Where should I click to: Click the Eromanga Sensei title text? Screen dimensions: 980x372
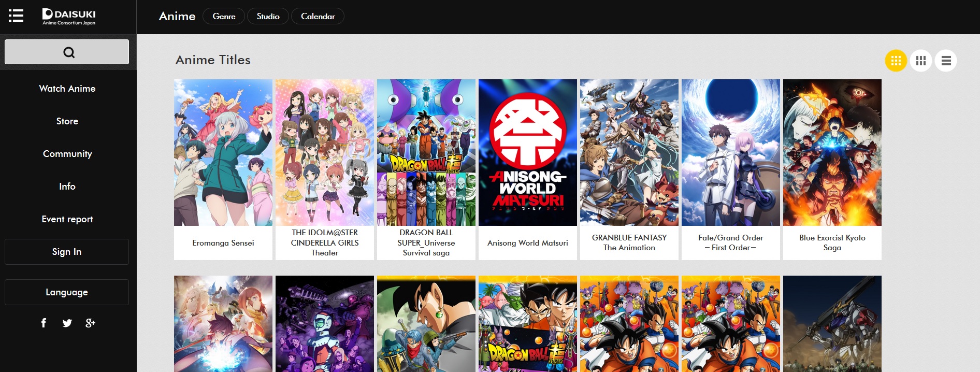click(223, 243)
